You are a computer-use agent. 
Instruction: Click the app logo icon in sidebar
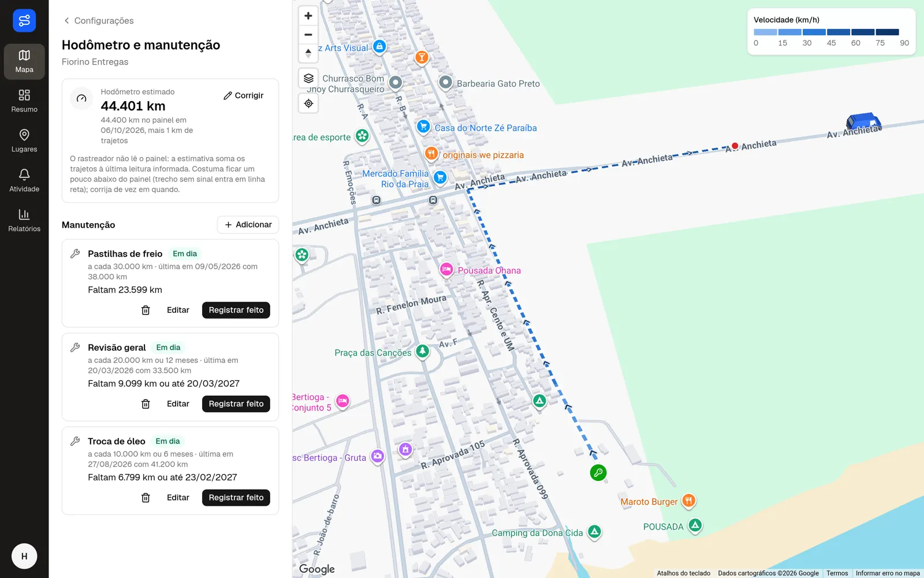click(x=24, y=21)
